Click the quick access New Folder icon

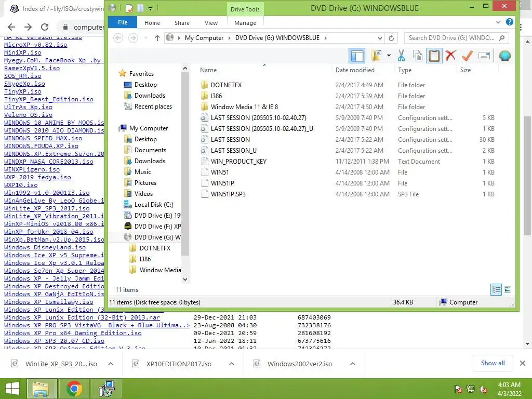[x=140, y=8]
